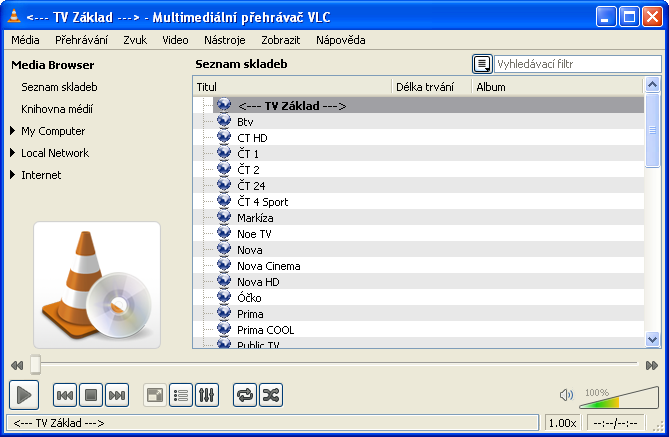Click the globe icon beside Nova
This screenshot has width=669, height=437.
pos(224,249)
